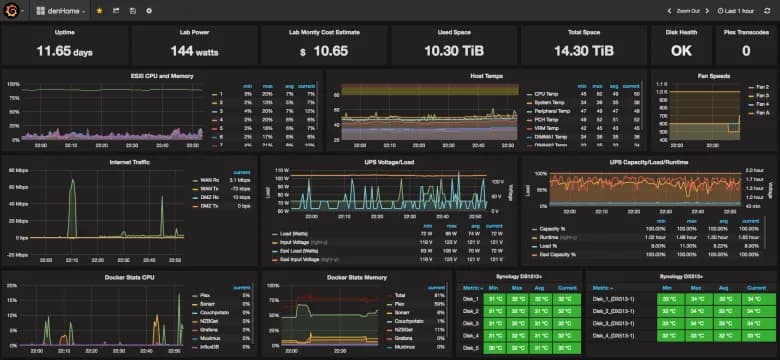Toggle the CPU Temp legend entry

[x=546, y=94]
